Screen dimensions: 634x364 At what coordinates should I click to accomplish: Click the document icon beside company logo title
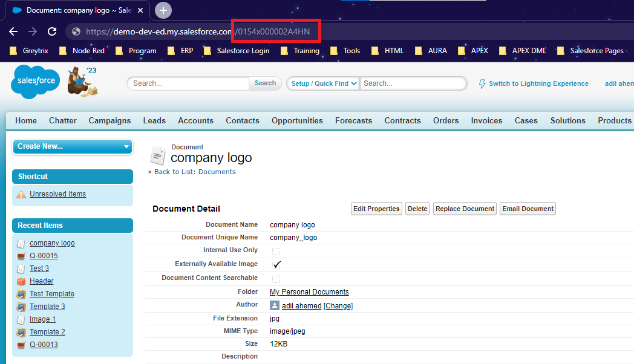coord(158,156)
